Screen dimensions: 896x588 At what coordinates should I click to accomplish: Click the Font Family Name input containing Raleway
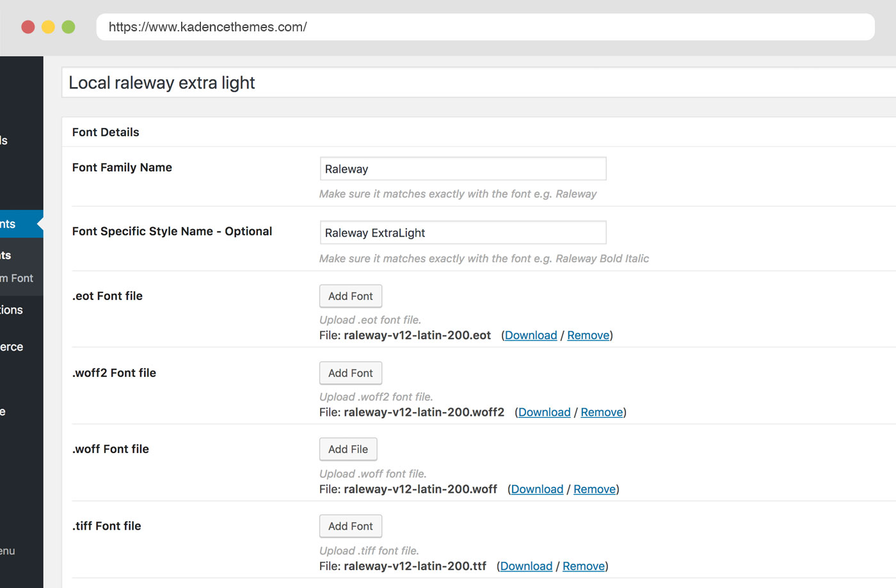point(463,169)
